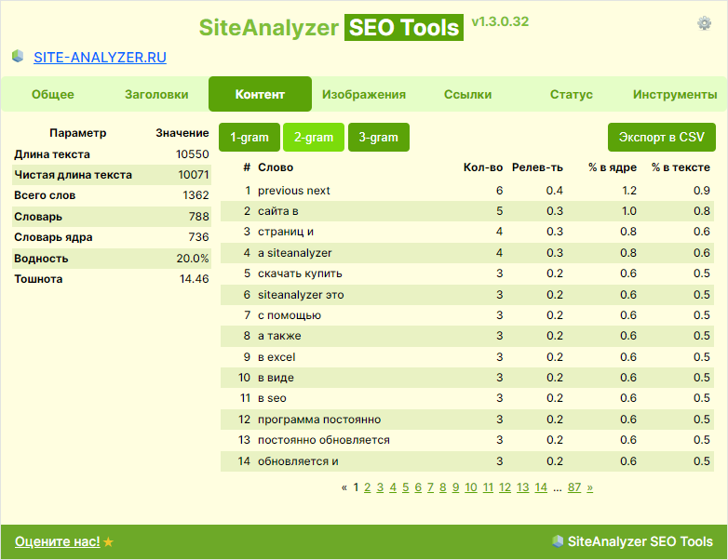Select the 'программа постоянно' row
The height and width of the screenshot is (560, 728).
[x=467, y=420]
